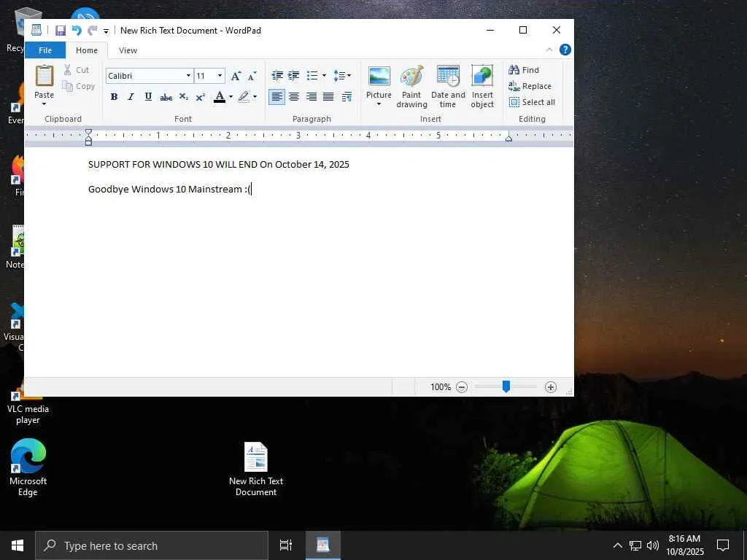The width and height of the screenshot is (747, 560).
Task: Justify the paragraph text
Action: click(x=328, y=97)
